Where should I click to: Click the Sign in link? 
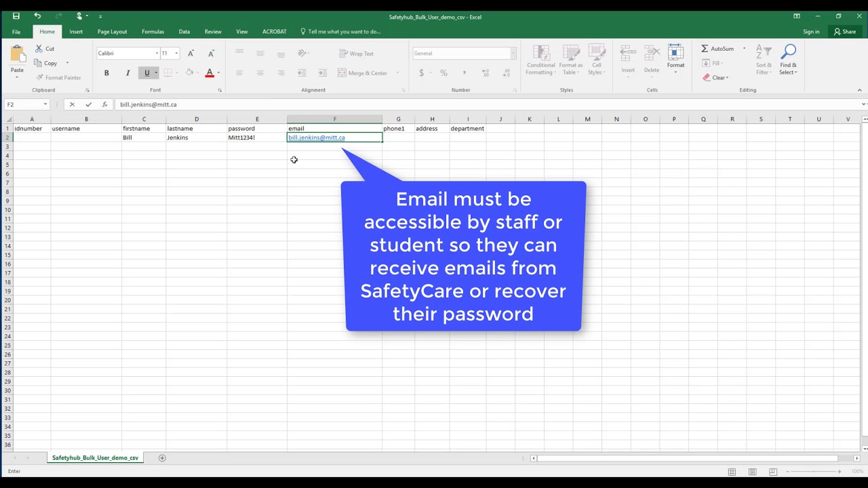pos(811,32)
